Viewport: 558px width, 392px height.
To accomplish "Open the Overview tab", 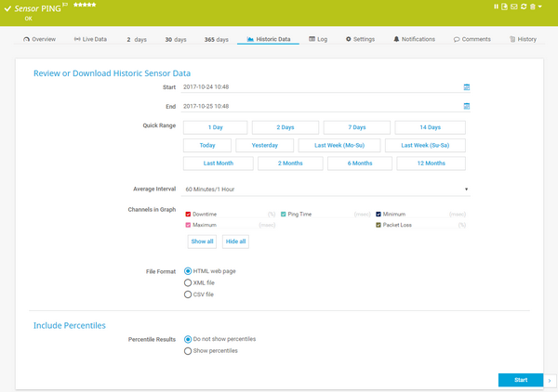I will [39, 39].
